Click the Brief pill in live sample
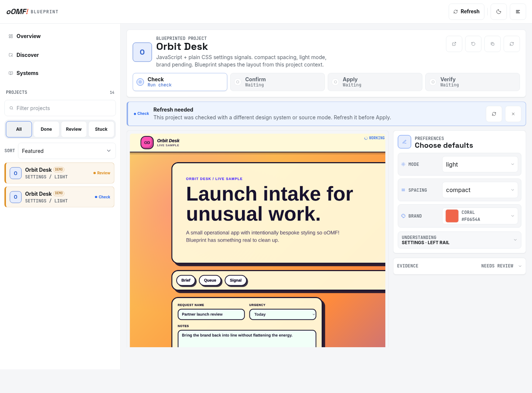Image resolution: width=532 pixels, height=393 pixels. tap(186, 280)
